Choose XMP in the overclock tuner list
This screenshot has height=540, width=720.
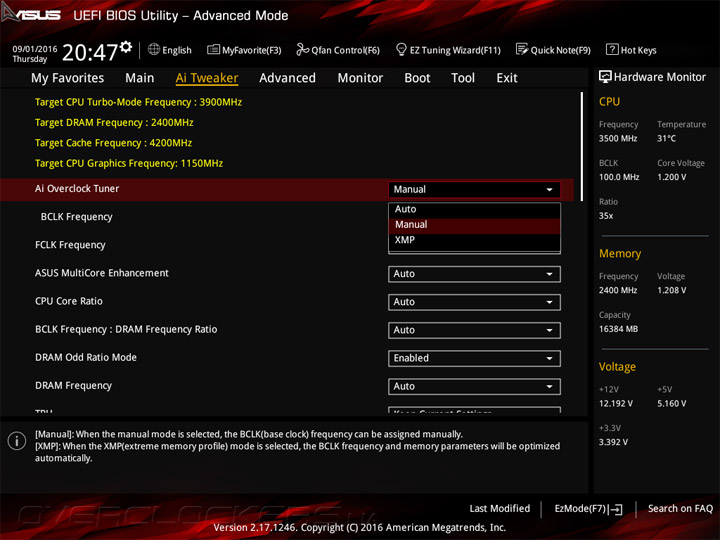tap(474, 240)
